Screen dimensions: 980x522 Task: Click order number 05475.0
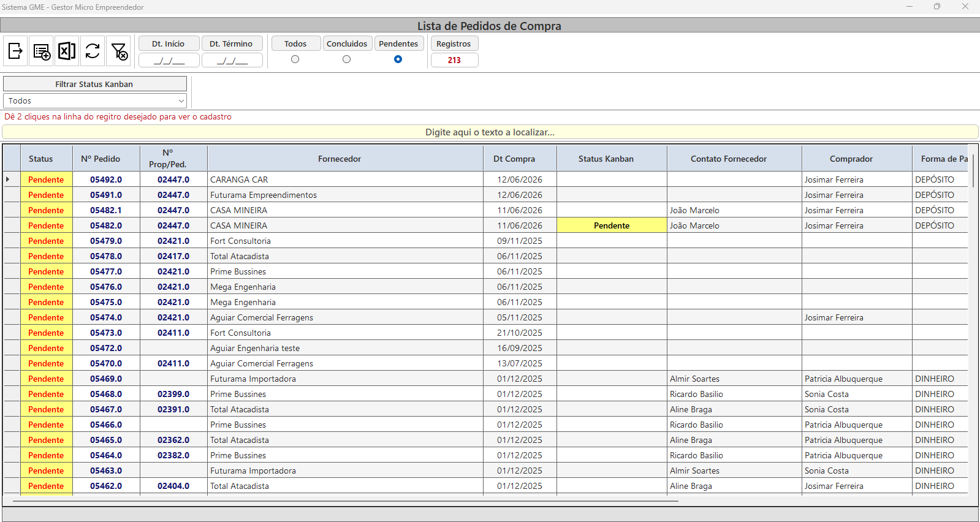pyautogui.click(x=106, y=302)
